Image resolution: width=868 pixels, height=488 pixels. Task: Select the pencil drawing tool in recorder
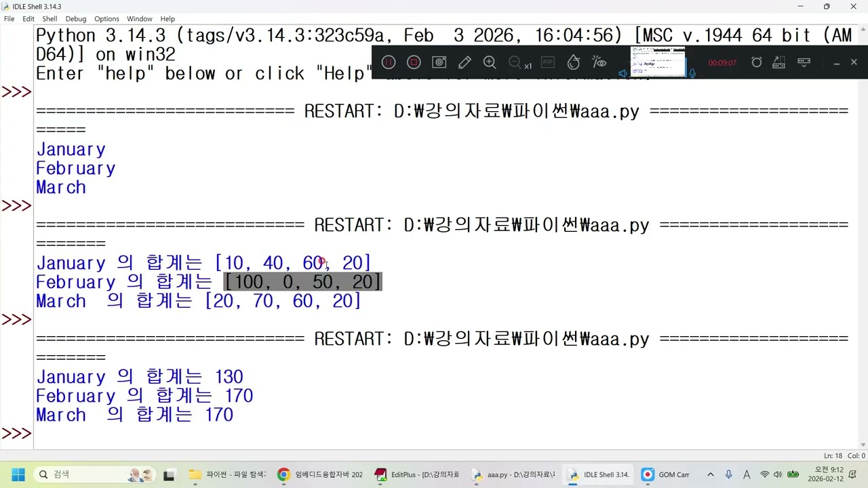[x=465, y=62]
